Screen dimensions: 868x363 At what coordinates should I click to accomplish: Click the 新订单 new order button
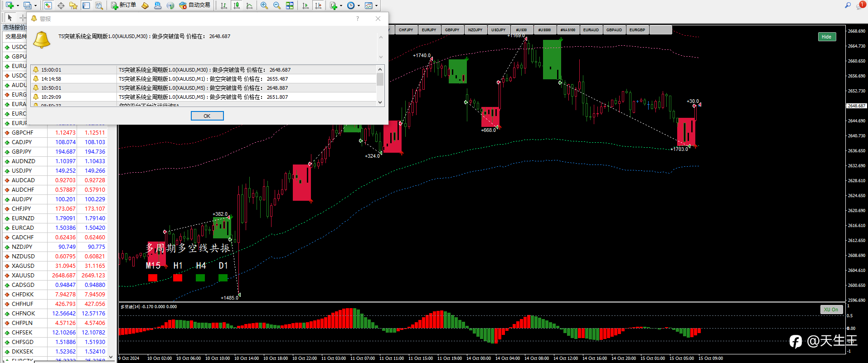tap(124, 5)
